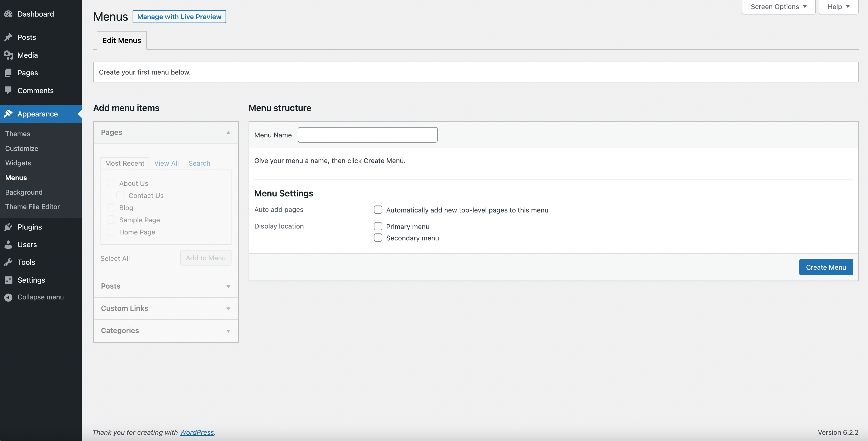
Task: Open the Widgets submenu item
Action: (x=18, y=163)
